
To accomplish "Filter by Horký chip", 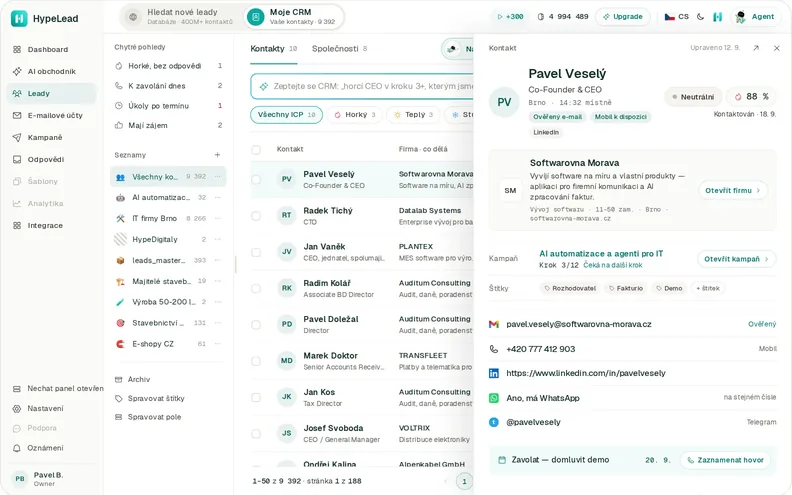I will coord(354,115).
